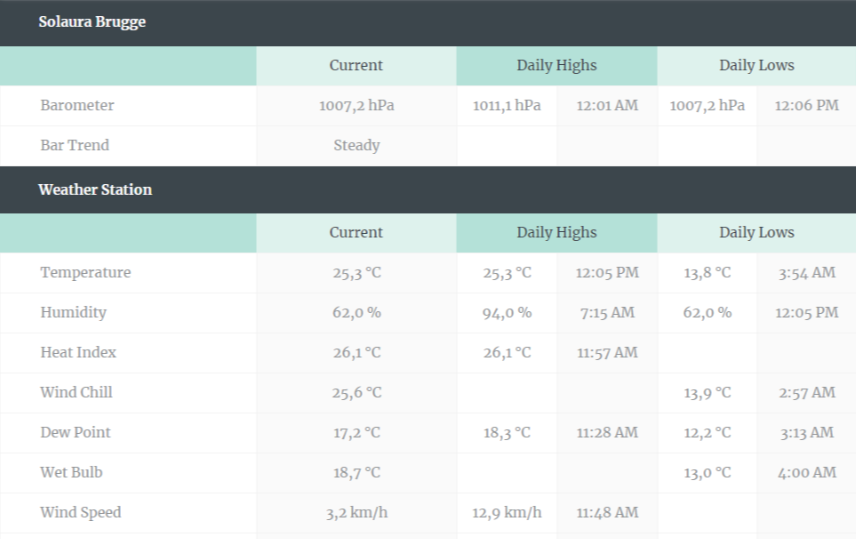Select the Wet Bulb row label
The height and width of the screenshot is (539, 856).
71,472
